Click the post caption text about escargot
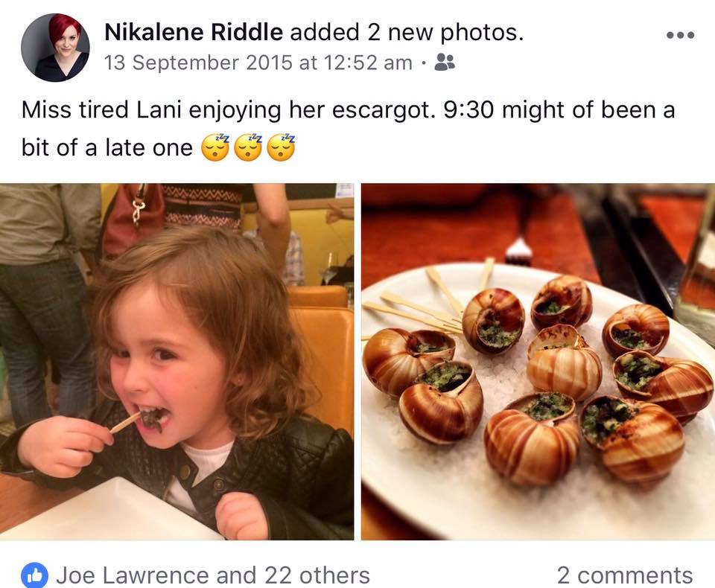The width and height of the screenshot is (715, 588). tap(348, 129)
